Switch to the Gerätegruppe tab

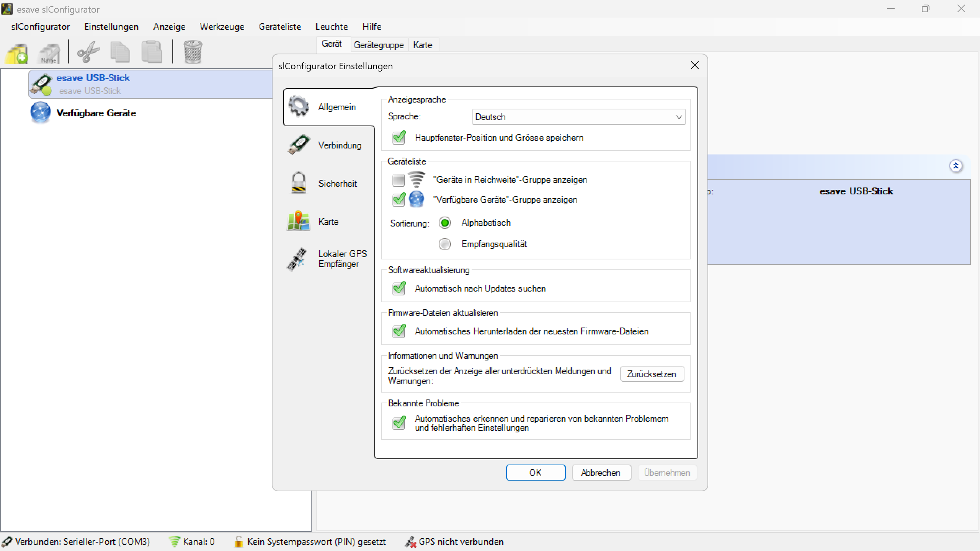pos(379,45)
